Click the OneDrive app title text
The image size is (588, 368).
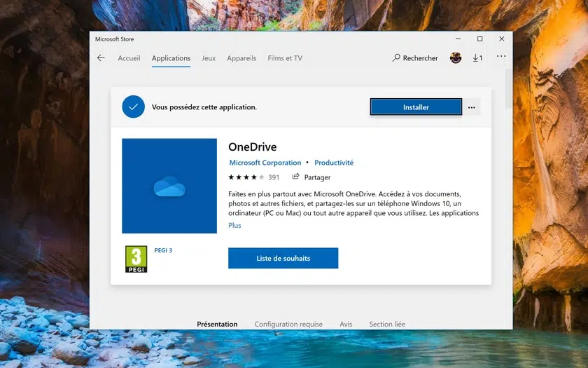(x=253, y=146)
